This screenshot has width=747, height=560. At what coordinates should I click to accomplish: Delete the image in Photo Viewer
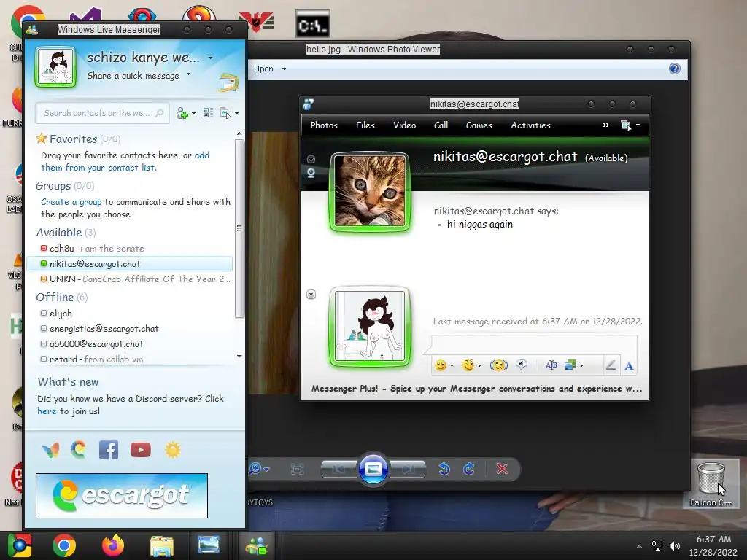coord(502,469)
